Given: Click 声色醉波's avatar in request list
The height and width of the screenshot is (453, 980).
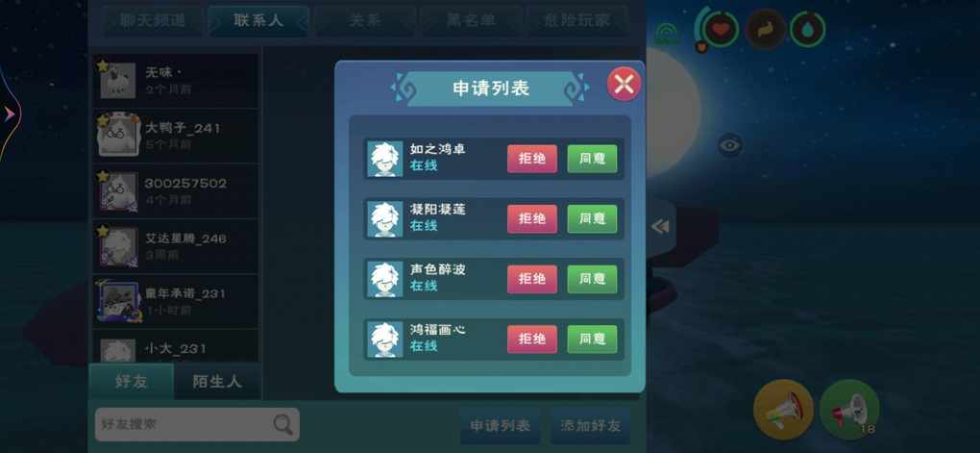Looking at the screenshot, I should point(384,279).
